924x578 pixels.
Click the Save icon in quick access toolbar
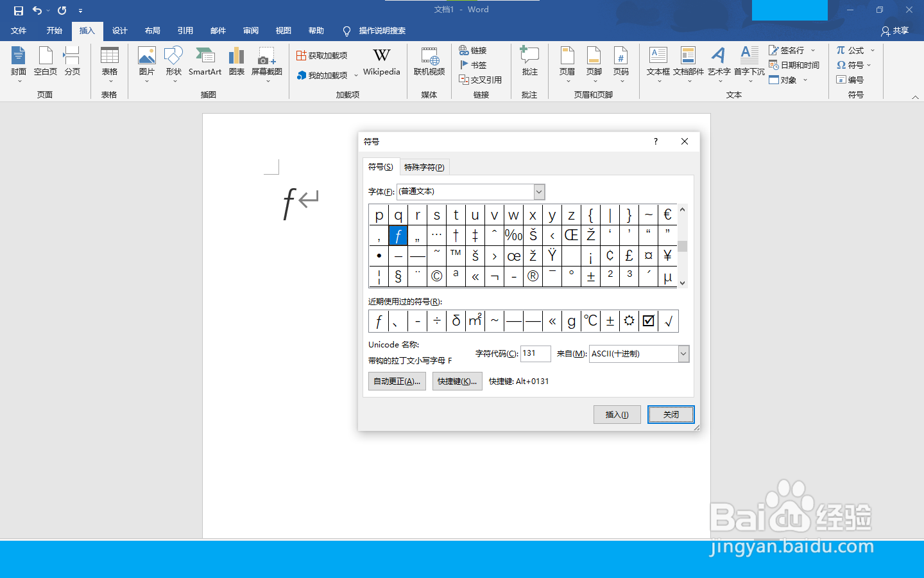pos(19,10)
